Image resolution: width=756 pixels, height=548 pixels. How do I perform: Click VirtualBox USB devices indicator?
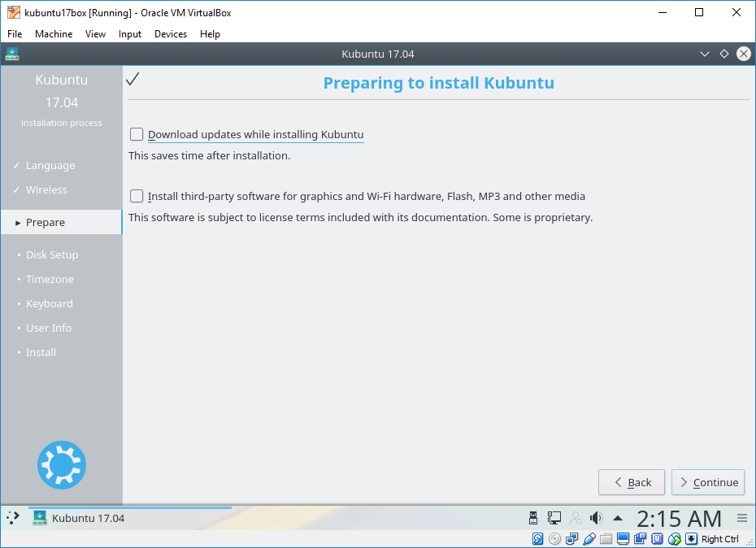coord(589,539)
